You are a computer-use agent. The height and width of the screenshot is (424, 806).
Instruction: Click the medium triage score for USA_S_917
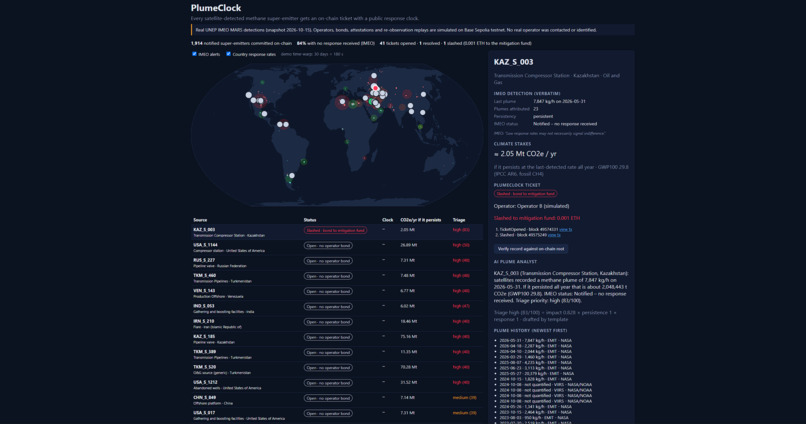pos(464,413)
